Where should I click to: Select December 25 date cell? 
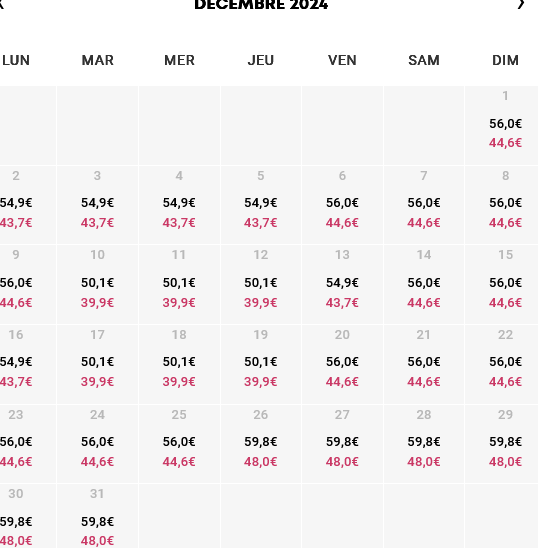pos(179,444)
